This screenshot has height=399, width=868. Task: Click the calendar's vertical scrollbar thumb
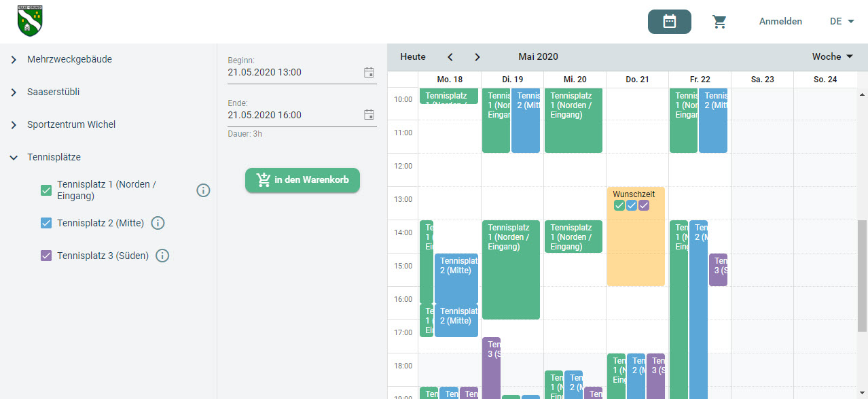click(x=862, y=275)
